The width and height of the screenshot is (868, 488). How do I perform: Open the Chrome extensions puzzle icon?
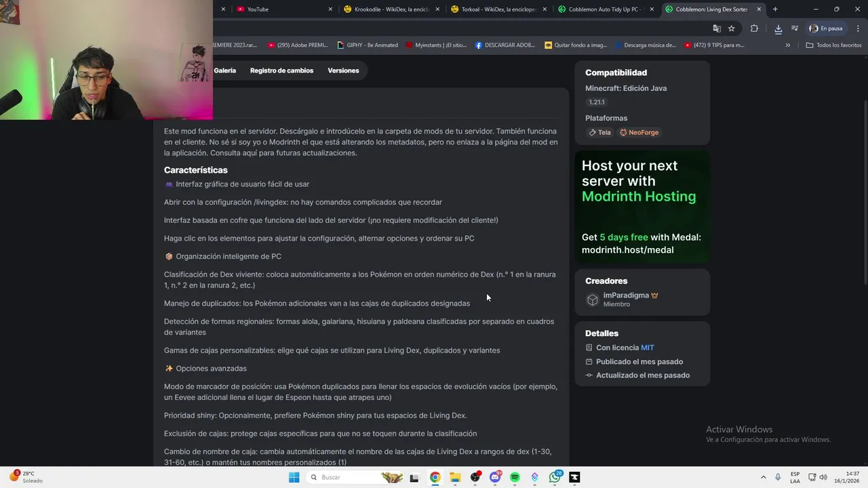[754, 28]
